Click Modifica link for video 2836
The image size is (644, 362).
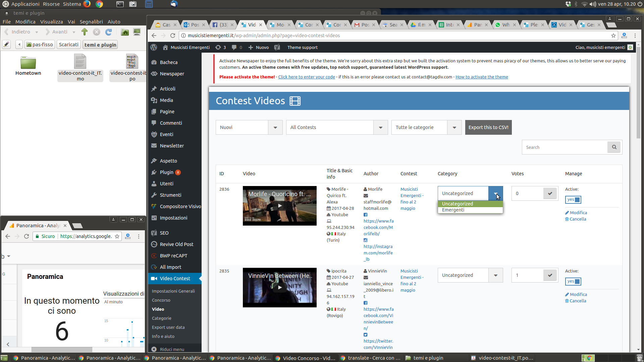click(x=576, y=213)
